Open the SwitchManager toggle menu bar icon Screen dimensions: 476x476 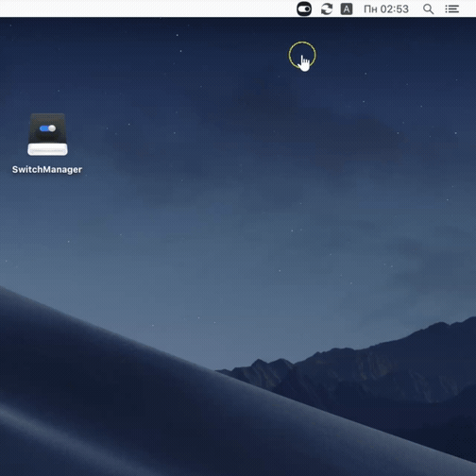point(304,8)
